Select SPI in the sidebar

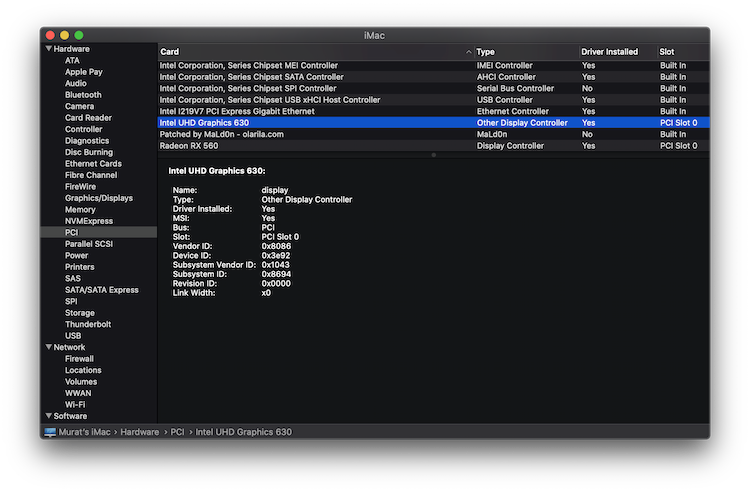tap(71, 301)
